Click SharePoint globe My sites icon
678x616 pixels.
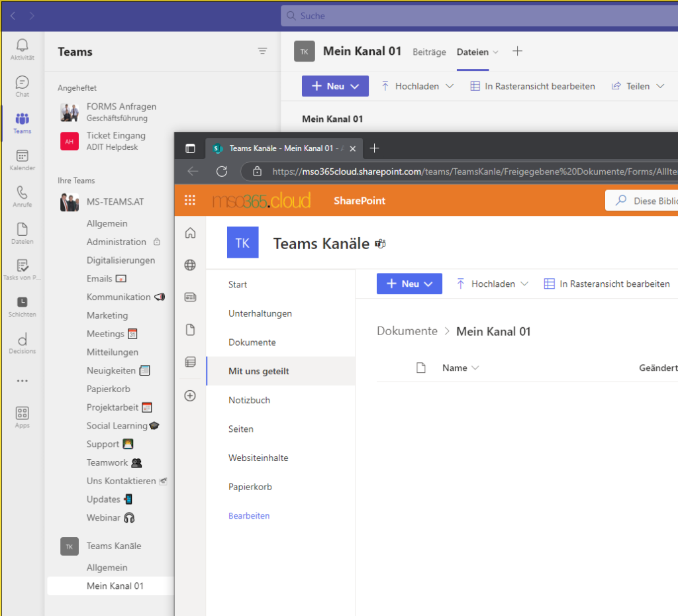[190, 265]
